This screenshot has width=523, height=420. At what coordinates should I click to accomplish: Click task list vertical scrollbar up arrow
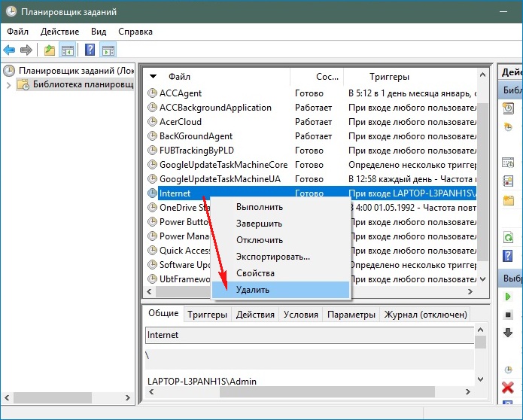tap(482, 75)
